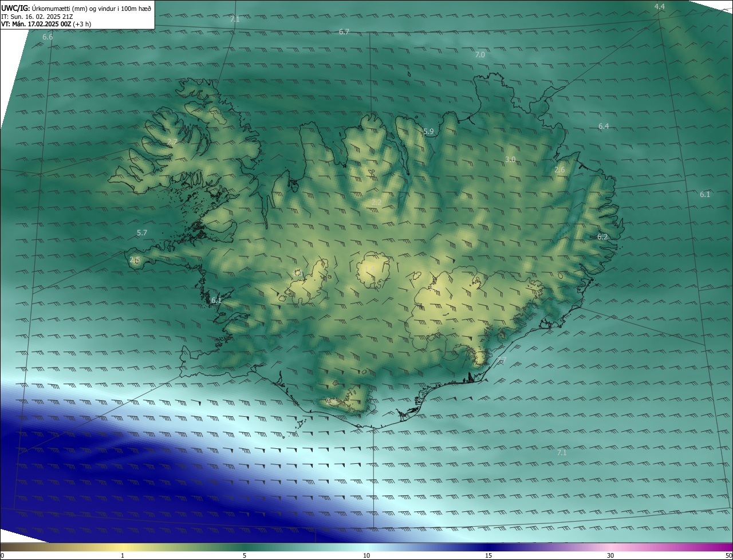Screen dimensions: 733x560
Task: Click the 7.7 value label
Action: [x=502, y=360]
